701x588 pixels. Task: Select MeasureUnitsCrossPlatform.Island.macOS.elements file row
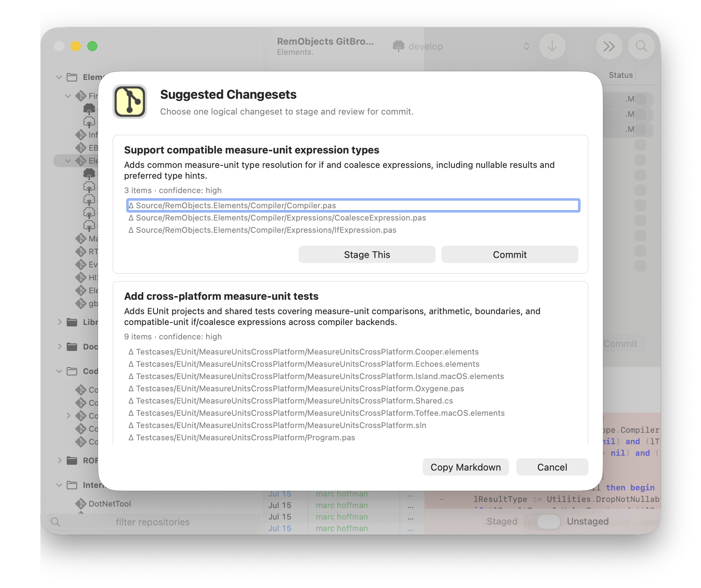coord(353,376)
